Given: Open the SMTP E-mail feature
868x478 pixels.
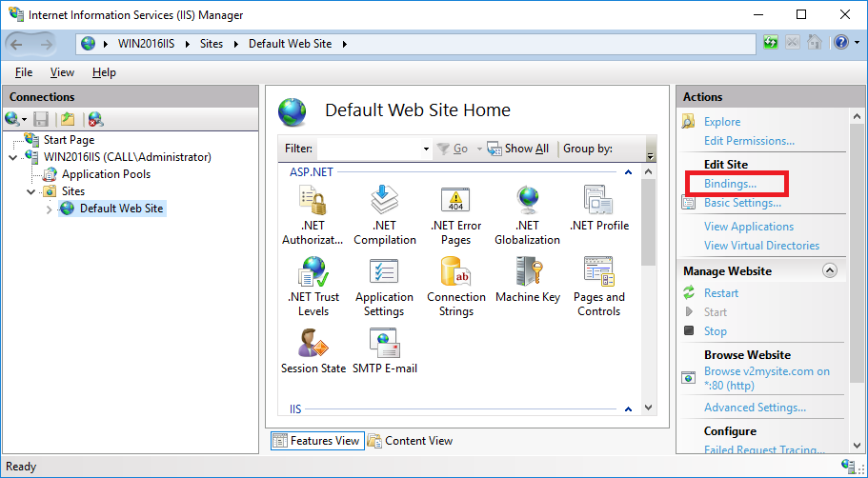Looking at the screenshot, I should pos(385,350).
